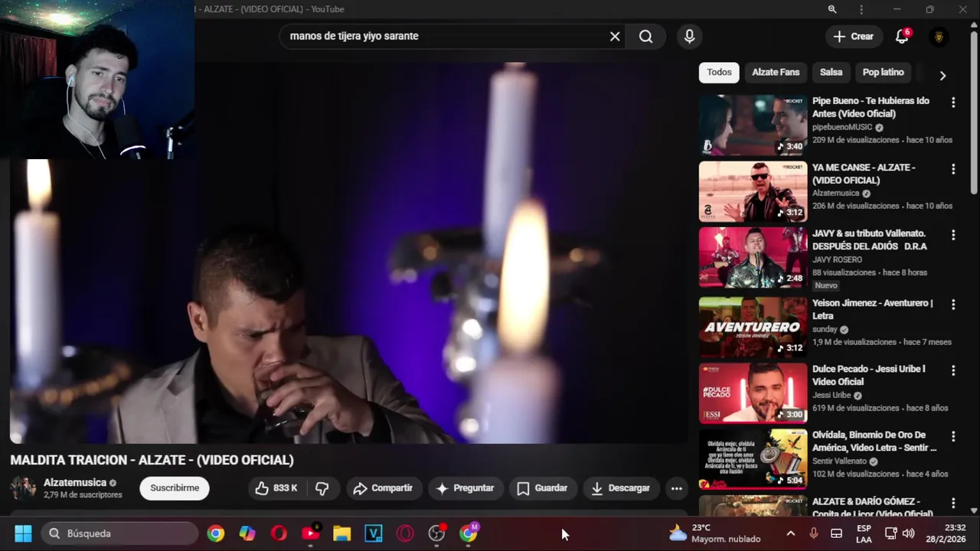This screenshot has width=980, height=551.
Task: Click the main video player
Action: [348, 253]
